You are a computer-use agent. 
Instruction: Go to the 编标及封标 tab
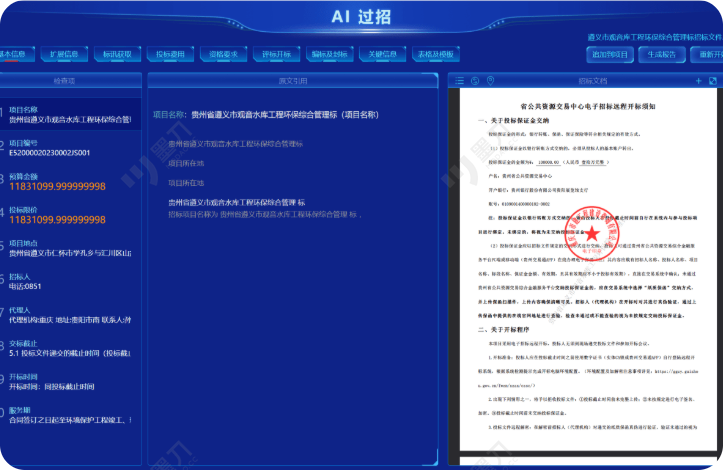tap(330, 54)
